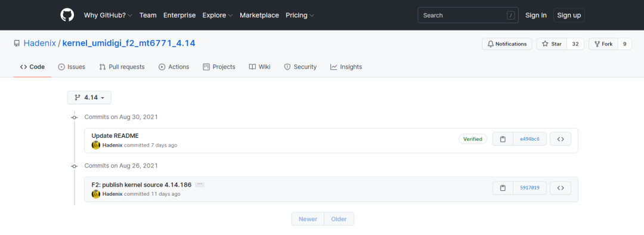This screenshot has width=644, height=235.
Task: Open the 4.14 branch selector
Action: click(x=89, y=97)
